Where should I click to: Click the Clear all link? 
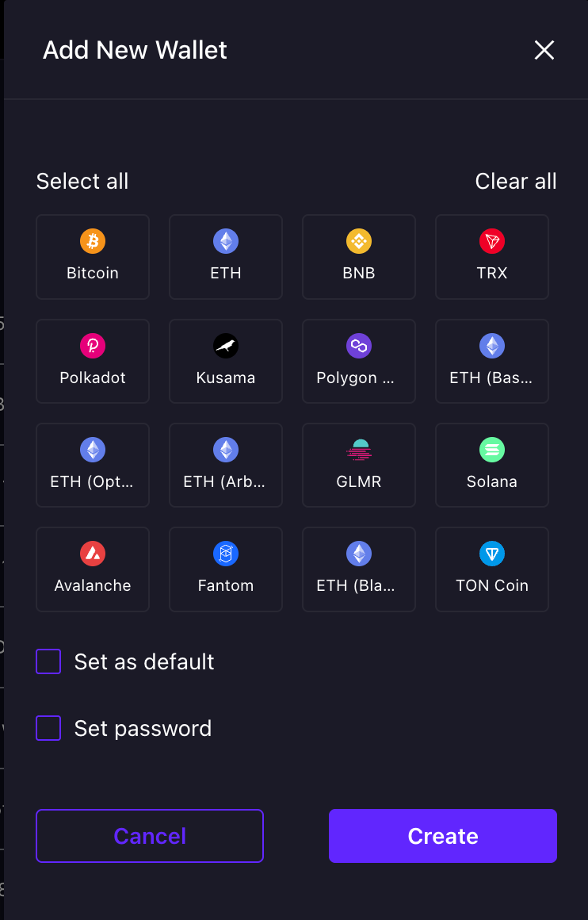coord(516,181)
